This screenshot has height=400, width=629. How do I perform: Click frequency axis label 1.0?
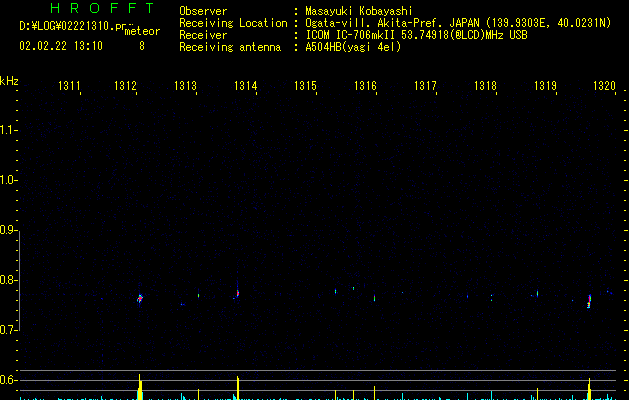(x=8, y=180)
